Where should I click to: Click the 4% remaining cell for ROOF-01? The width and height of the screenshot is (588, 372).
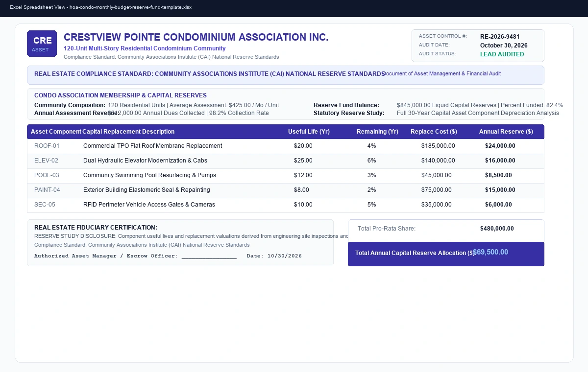[372, 146]
